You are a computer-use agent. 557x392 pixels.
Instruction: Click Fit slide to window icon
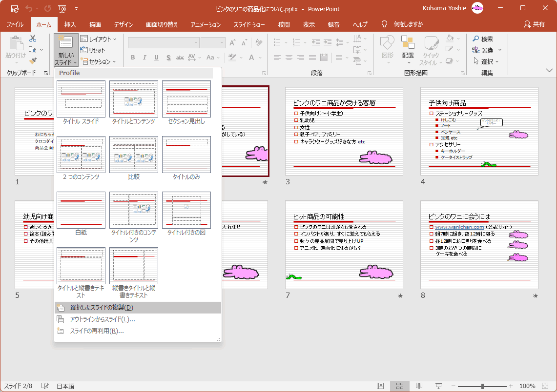pos(545,386)
